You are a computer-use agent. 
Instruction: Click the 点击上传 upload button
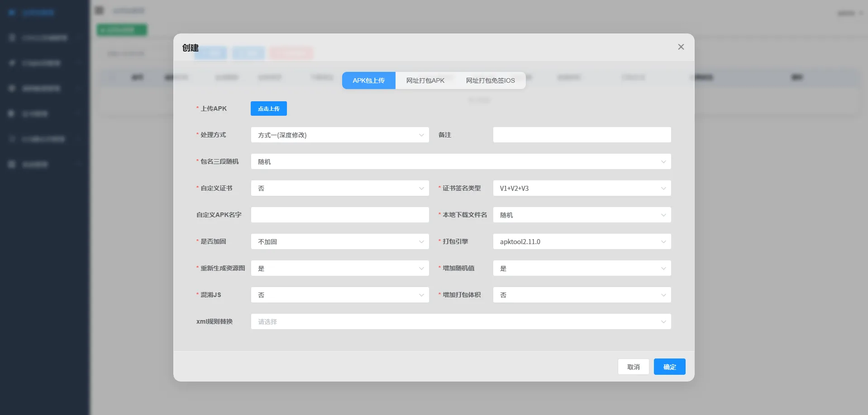coord(268,108)
